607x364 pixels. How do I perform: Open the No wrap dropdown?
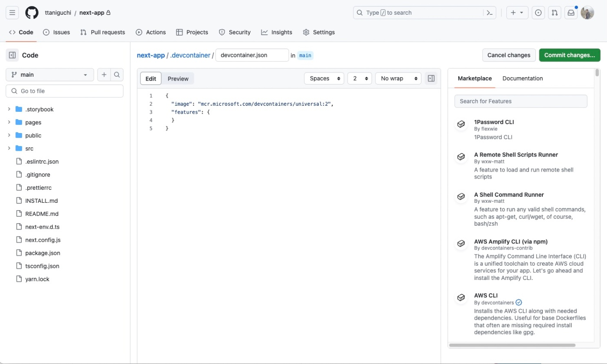coord(398,78)
